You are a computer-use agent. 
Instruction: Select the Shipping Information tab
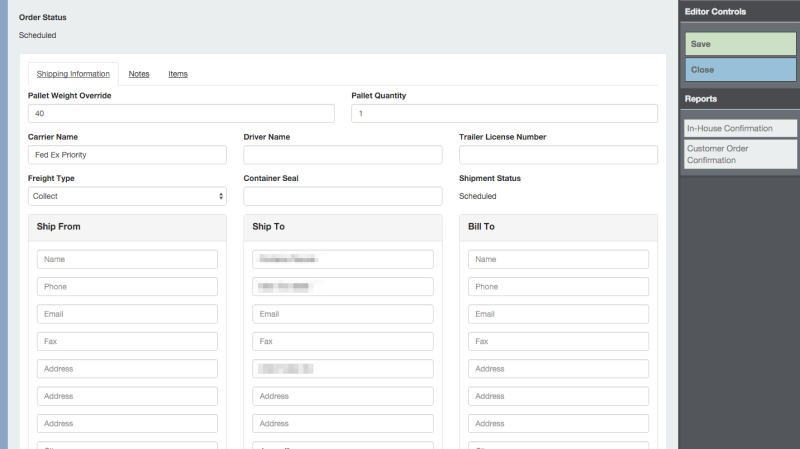[73, 74]
